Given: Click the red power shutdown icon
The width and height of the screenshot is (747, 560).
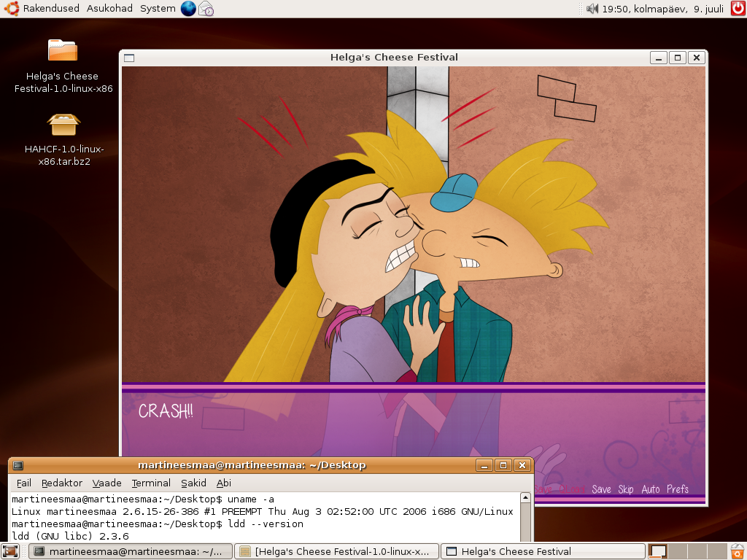Looking at the screenshot, I should click(738, 9).
